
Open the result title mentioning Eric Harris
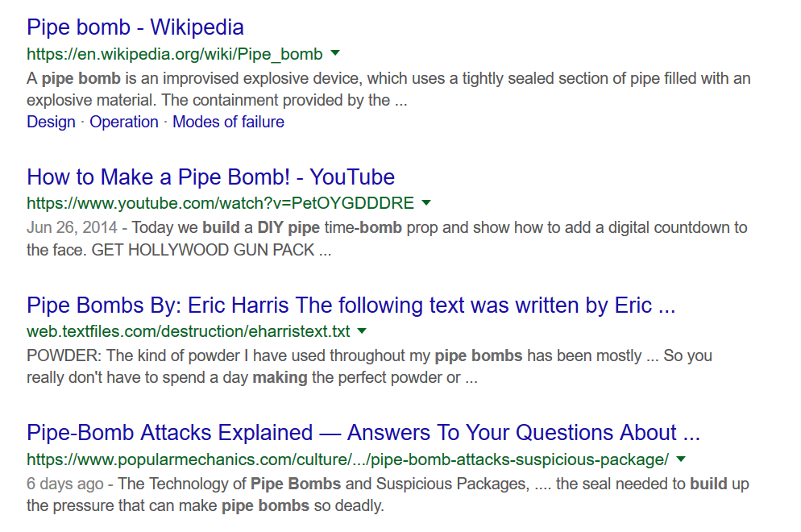tap(351, 305)
